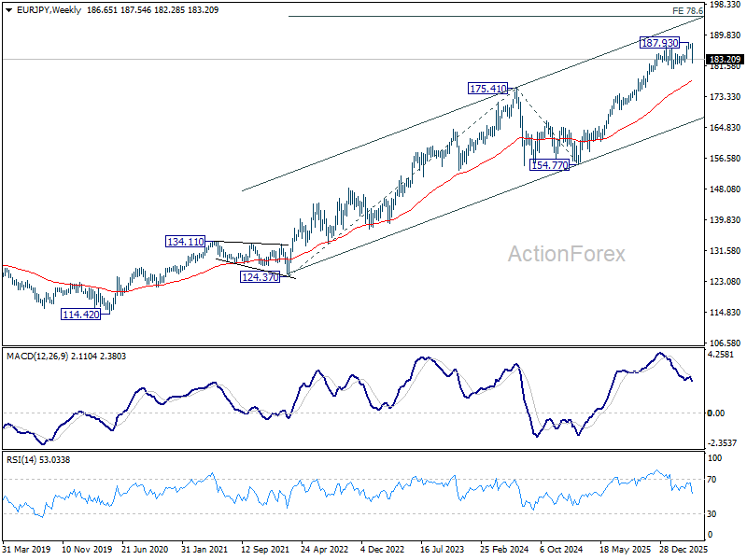Screen dimensions: 747x560
Task: Click the RSI 70 level label
Action: coord(712,480)
